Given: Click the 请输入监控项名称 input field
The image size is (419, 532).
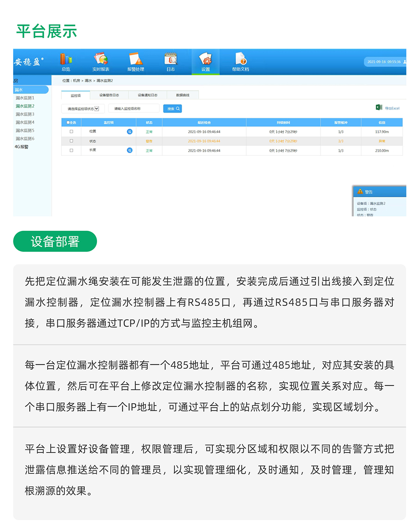Looking at the screenshot, I should click(x=135, y=108).
